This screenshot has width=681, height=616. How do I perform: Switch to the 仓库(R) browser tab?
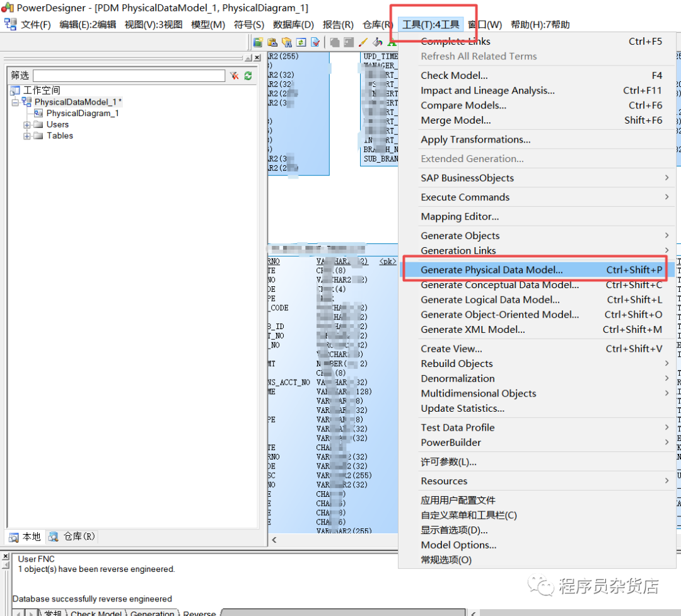[x=72, y=537]
